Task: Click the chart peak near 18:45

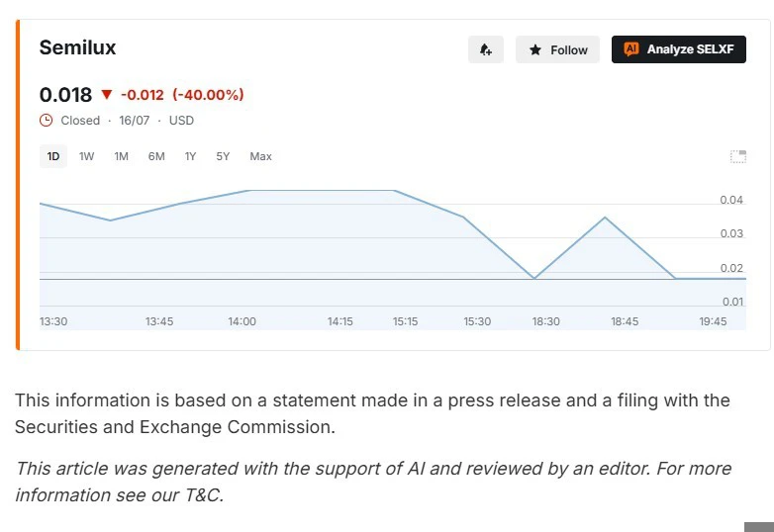Action: [x=605, y=217]
